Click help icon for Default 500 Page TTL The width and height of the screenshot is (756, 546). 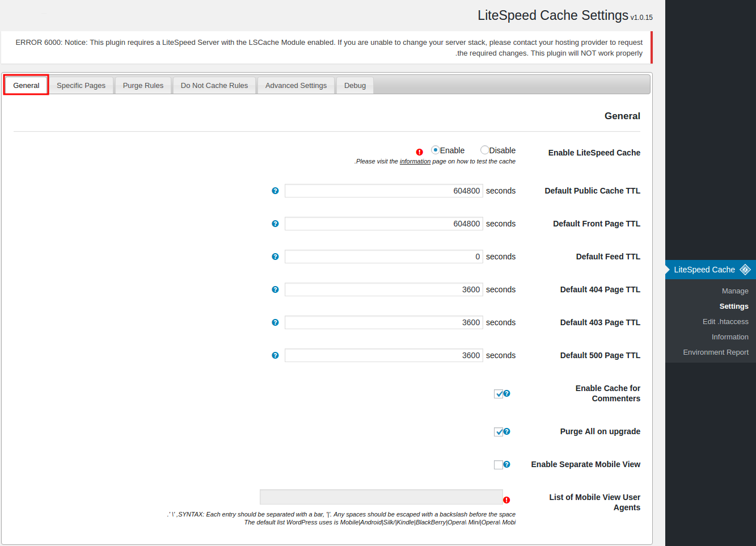275,355
